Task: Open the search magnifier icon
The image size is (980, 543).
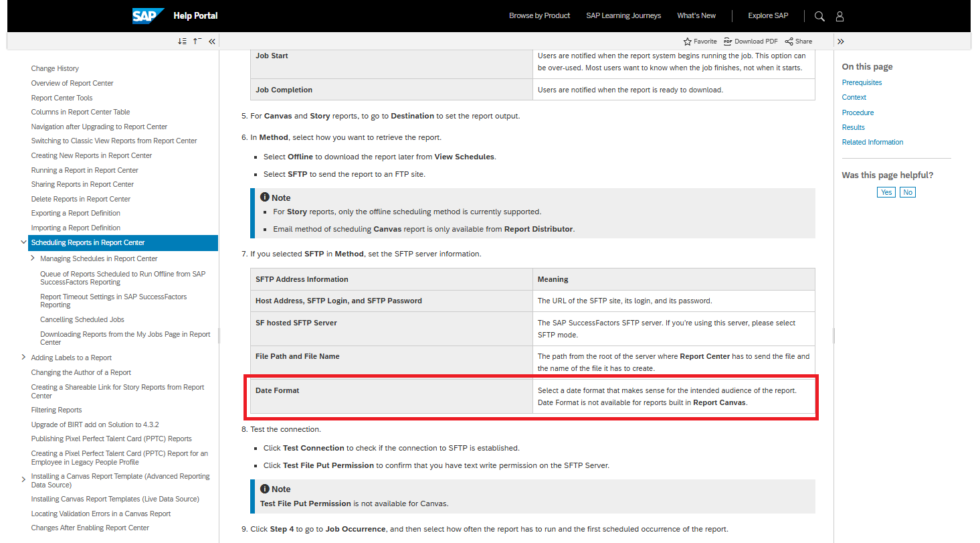Action: [x=819, y=16]
